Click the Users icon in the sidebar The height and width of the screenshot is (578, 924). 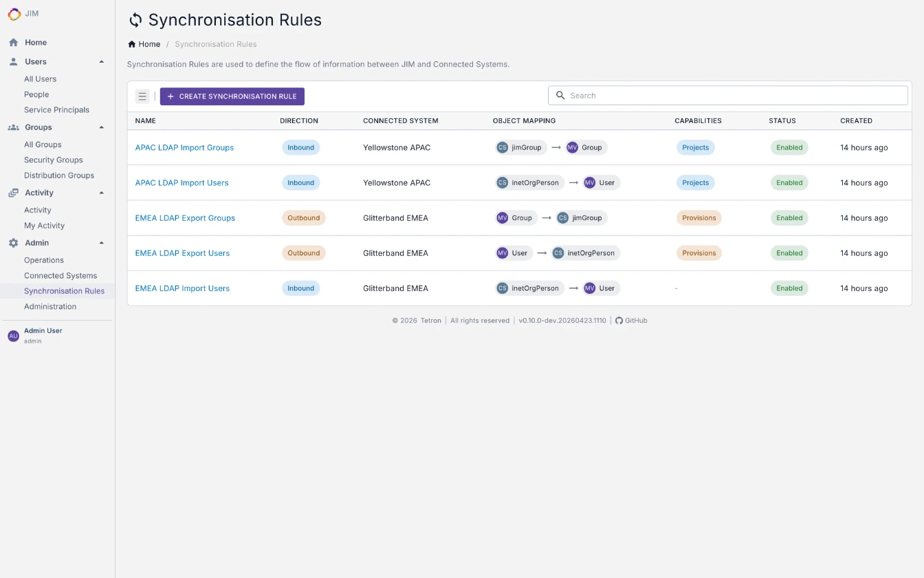pyautogui.click(x=12, y=61)
